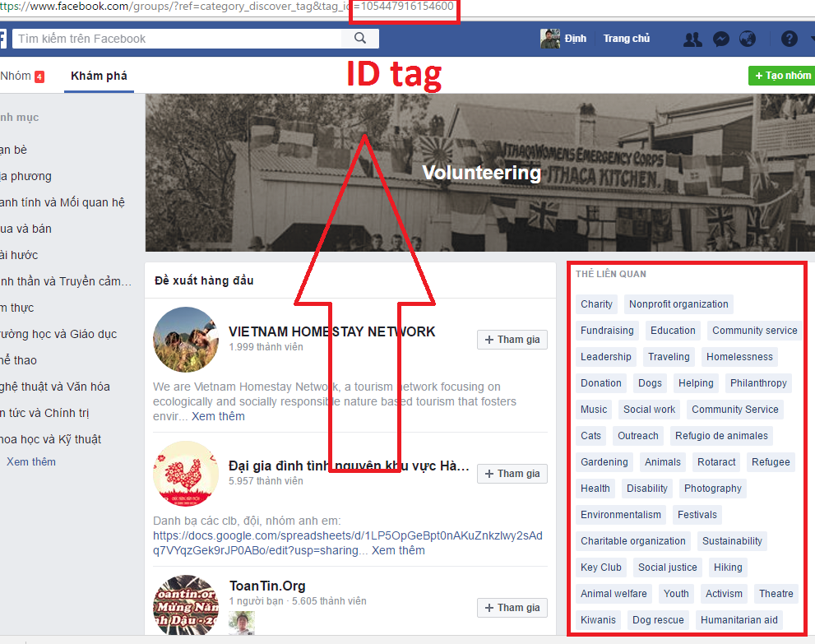The height and width of the screenshot is (644, 815).
Task: Click the Refugee tag
Action: tap(771, 462)
